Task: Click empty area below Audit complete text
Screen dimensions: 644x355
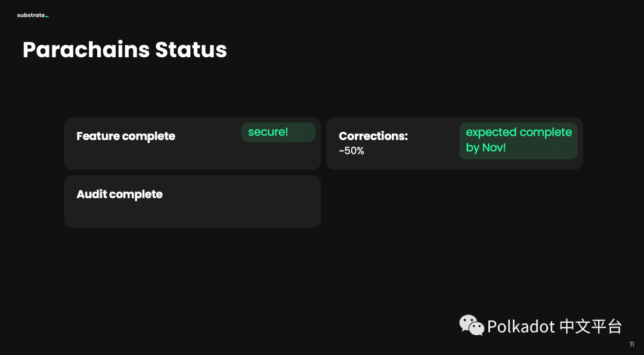Action: (x=192, y=214)
